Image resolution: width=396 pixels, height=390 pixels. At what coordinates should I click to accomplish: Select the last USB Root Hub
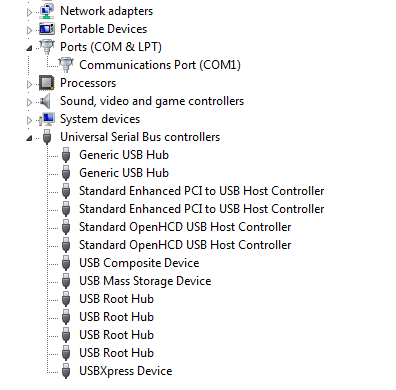(x=116, y=353)
